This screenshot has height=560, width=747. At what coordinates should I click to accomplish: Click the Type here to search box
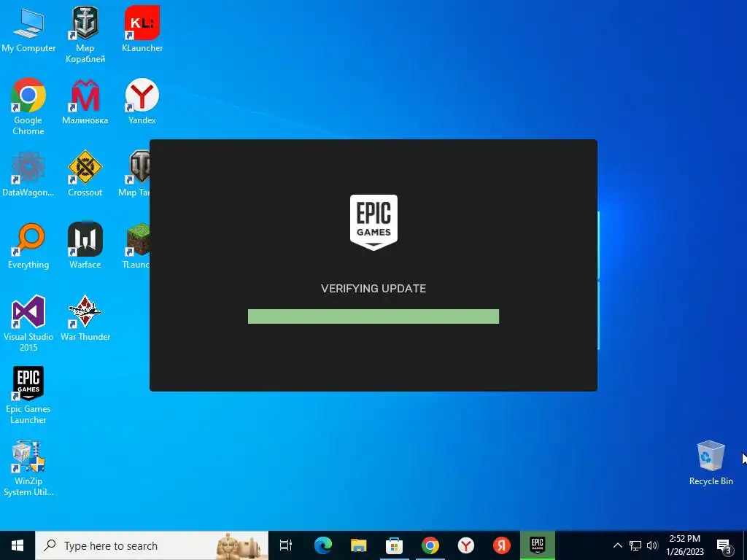point(152,545)
